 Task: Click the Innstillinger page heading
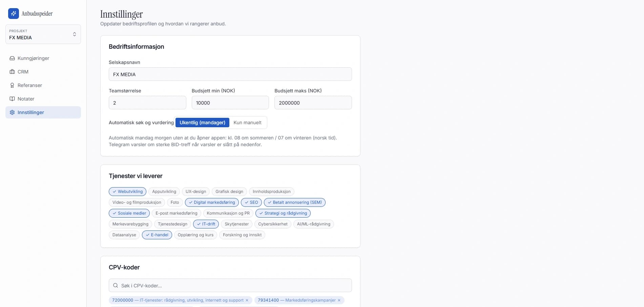tap(122, 14)
